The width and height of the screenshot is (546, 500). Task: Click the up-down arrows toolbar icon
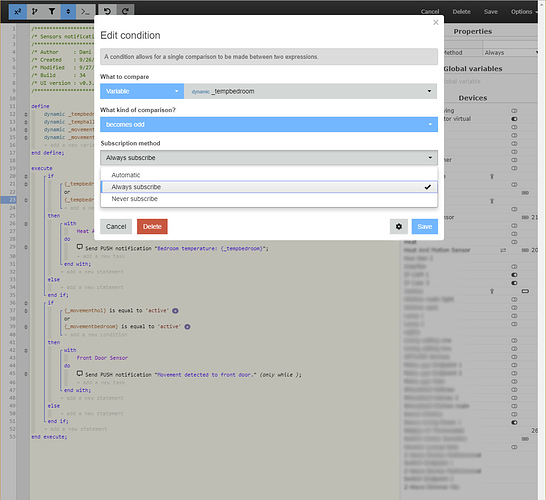[69, 11]
